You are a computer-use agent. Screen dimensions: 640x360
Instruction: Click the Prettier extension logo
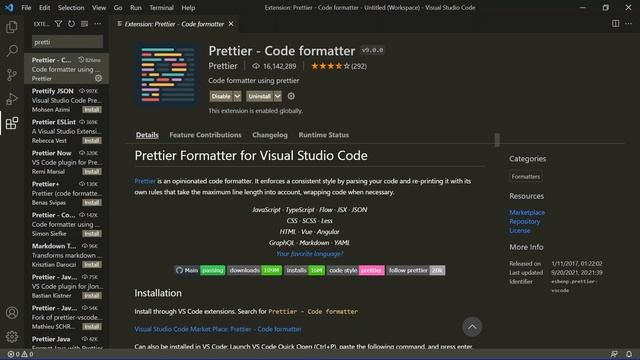pyautogui.click(x=167, y=75)
